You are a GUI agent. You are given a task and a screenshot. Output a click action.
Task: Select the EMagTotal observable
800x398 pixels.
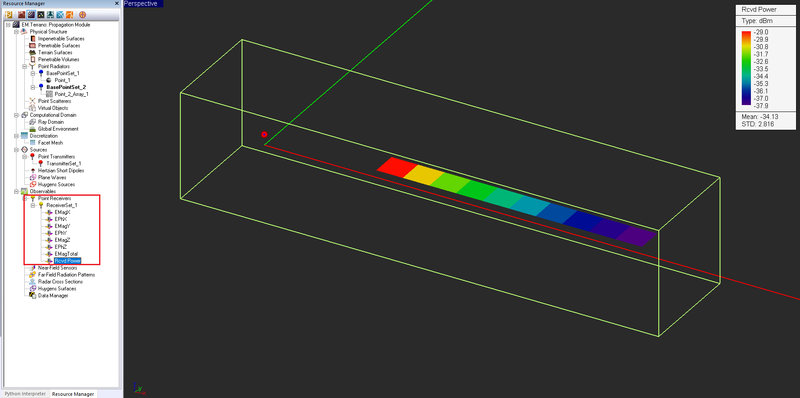point(66,254)
